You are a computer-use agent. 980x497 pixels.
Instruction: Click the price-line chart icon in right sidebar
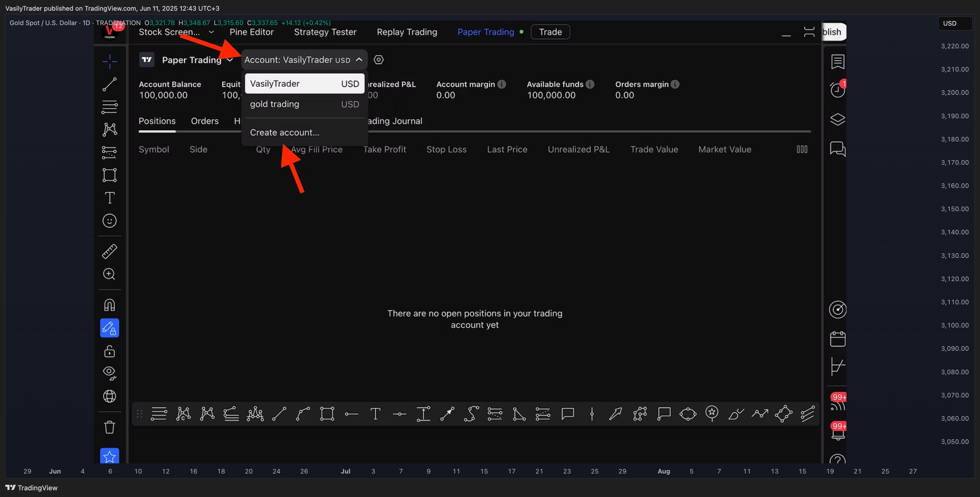[838, 366]
